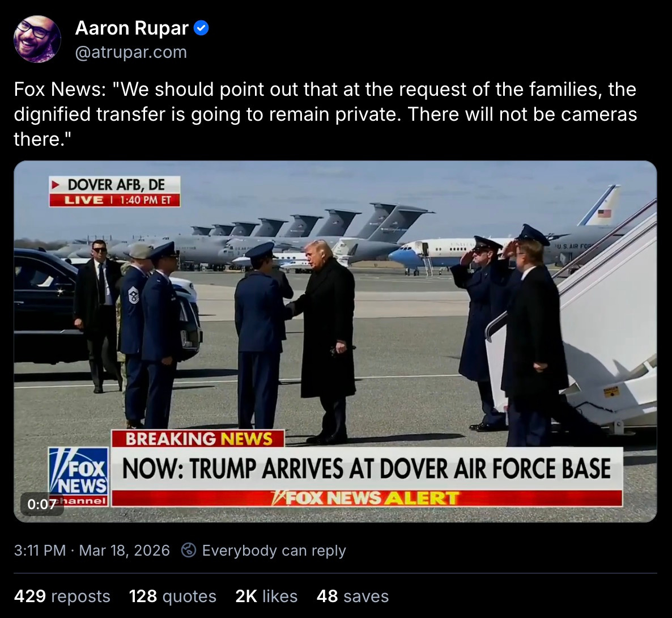View the 128 quotes list
This screenshot has width=672, height=618.
coord(173,596)
